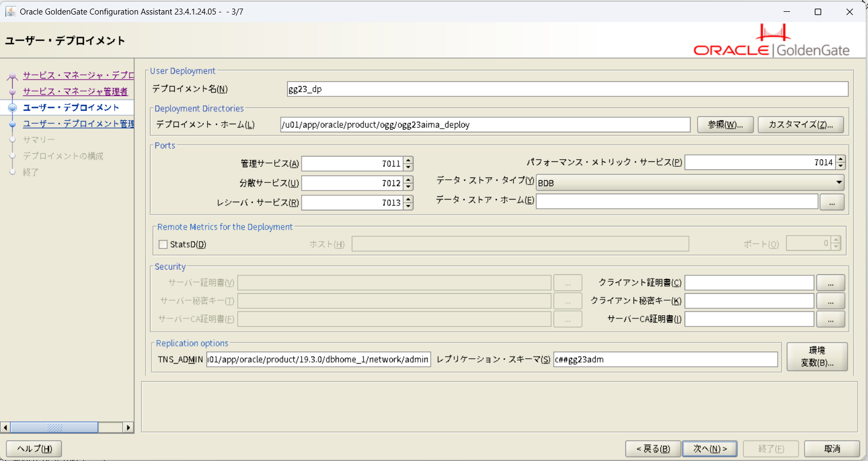Browse for データ・ストア・ホーム with ellipsis button
The width and height of the screenshot is (868, 461).
(x=832, y=202)
